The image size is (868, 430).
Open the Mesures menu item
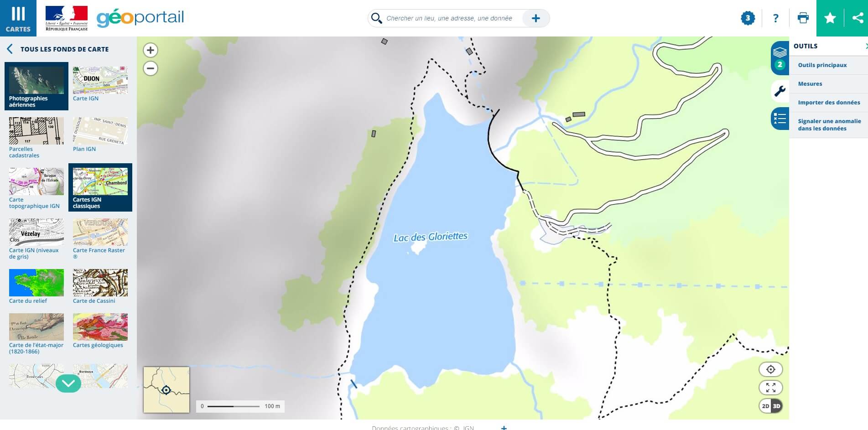click(810, 84)
